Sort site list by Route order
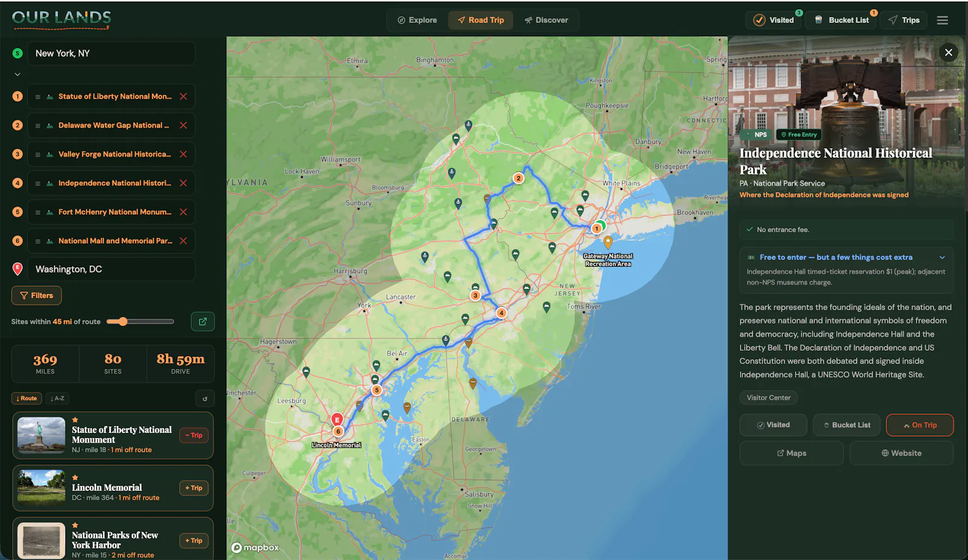Screen dimensions: 968x560 coord(27,399)
